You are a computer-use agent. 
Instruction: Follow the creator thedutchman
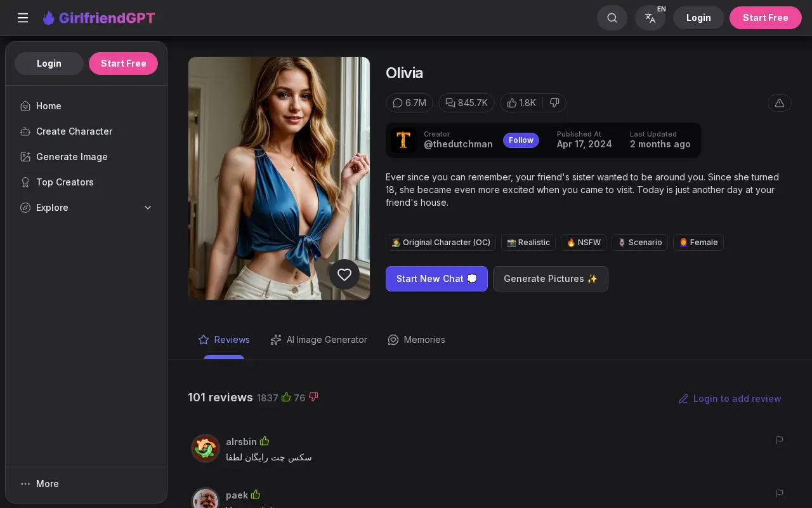(x=521, y=140)
